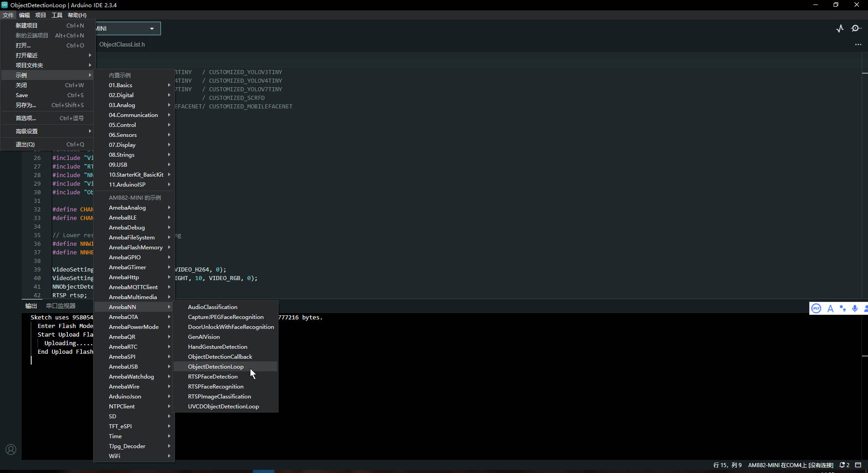Screen dimensions: 868x473
Task: Open the RTSPFaceDetection example
Action: [226, 376]
